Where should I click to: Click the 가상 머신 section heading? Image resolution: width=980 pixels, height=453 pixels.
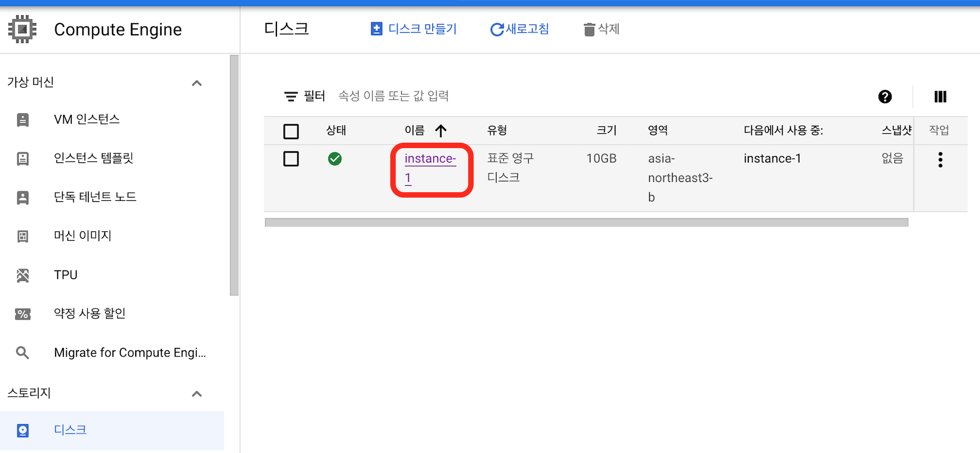tap(31, 82)
